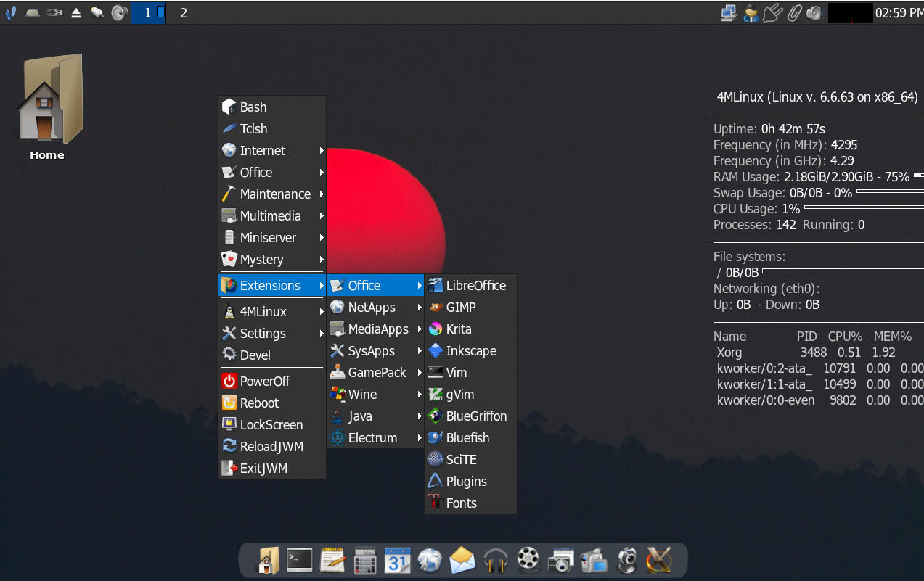Expand the Multimedia submenu

tap(271, 216)
